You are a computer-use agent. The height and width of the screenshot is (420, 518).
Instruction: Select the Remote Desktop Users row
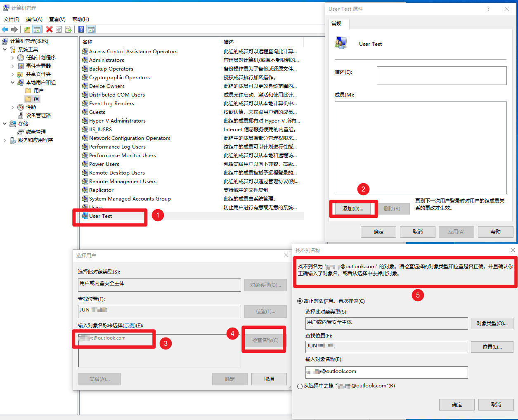192,172
